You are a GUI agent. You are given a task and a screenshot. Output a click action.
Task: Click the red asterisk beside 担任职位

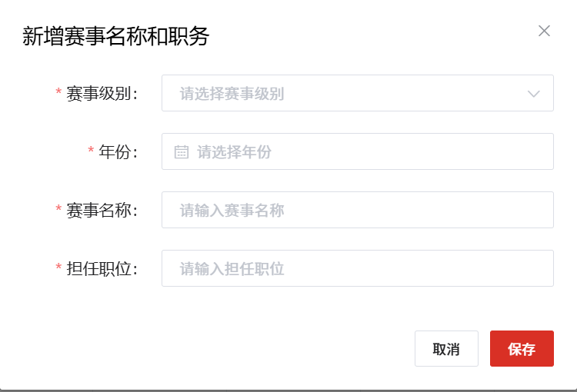coord(58,268)
